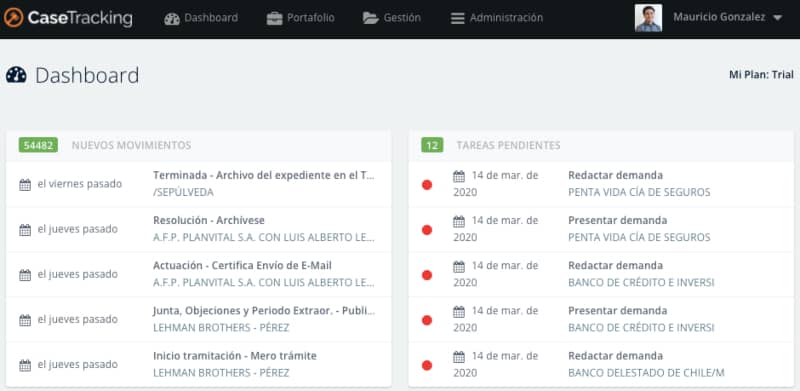800x391 pixels.
Task: Open BANCO DE CRÉDITO 'Redactar demanda' task
Action: (x=615, y=265)
